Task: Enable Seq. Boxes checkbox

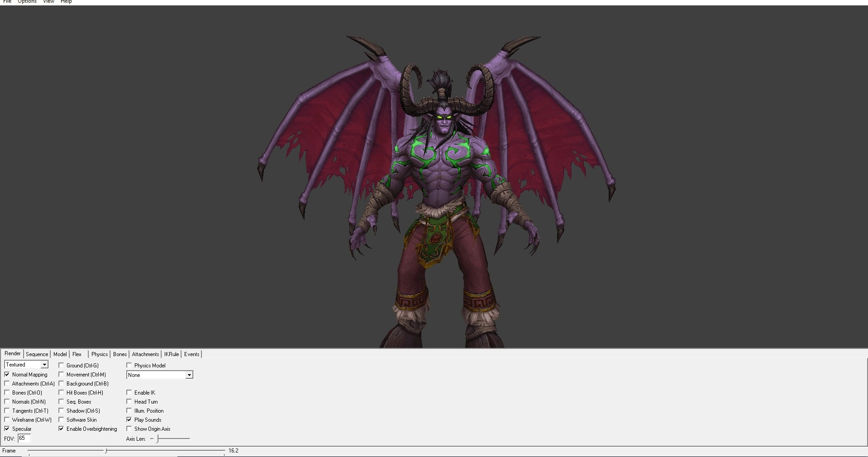Action: 61,401
